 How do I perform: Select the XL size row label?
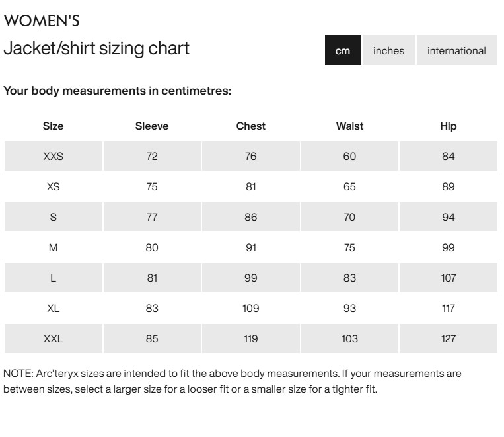coord(54,308)
